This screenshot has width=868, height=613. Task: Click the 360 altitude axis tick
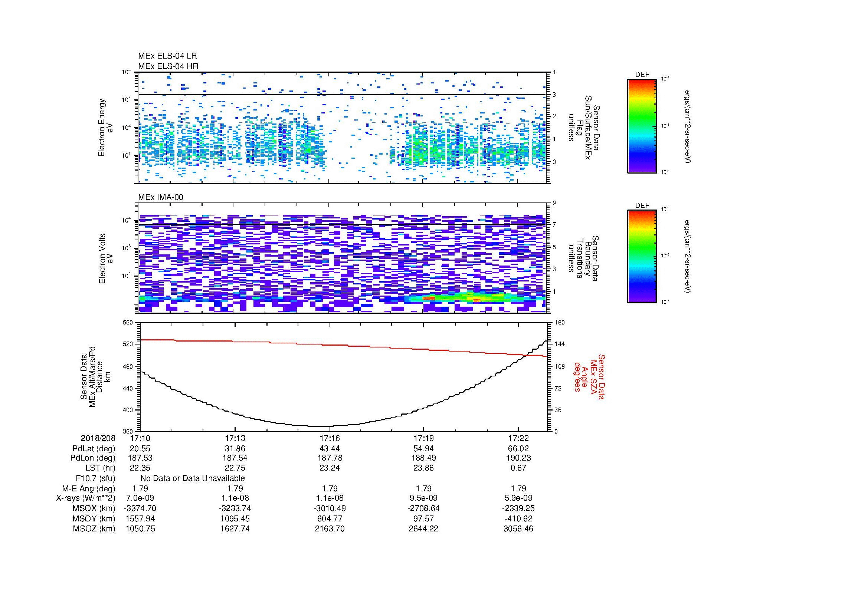(128, 431)
